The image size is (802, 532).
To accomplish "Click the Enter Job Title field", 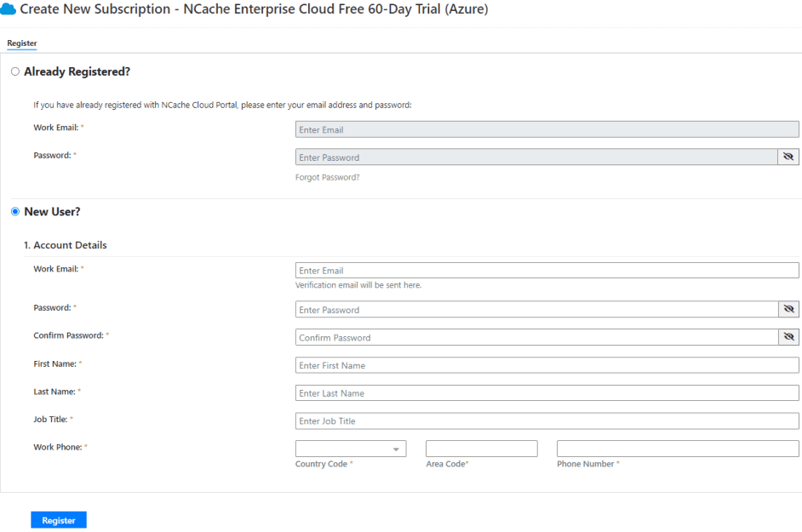I will (x=547, y=421).
